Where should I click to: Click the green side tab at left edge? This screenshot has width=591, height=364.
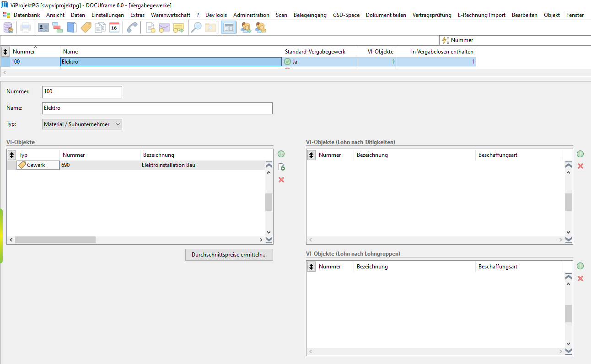click(1, 236)
